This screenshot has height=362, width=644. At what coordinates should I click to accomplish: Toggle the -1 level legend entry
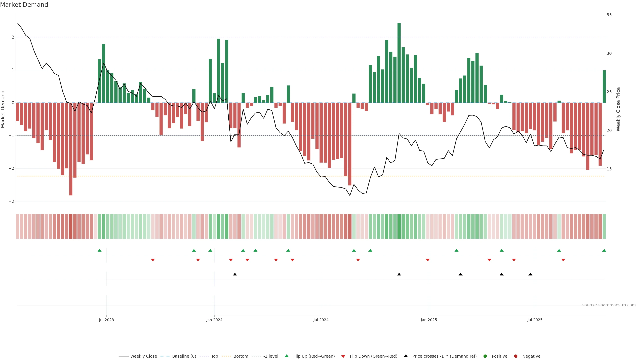[271, 356]
